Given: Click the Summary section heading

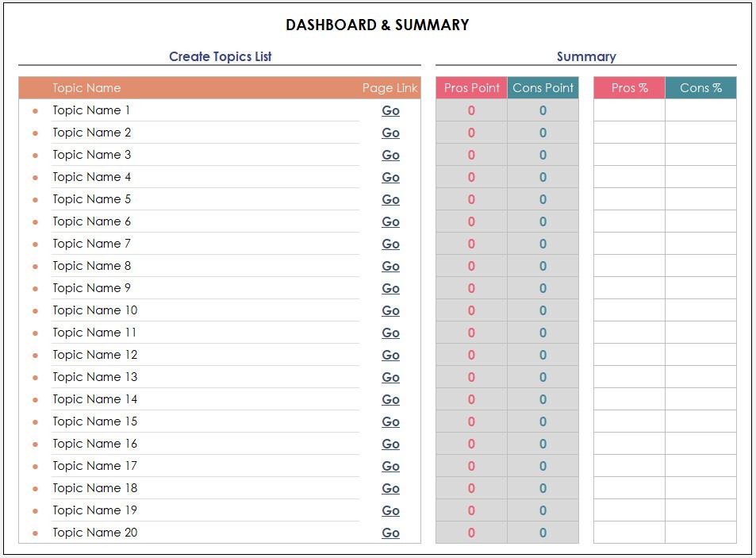Looking at the screenshot, I should [x=586, y=56].
